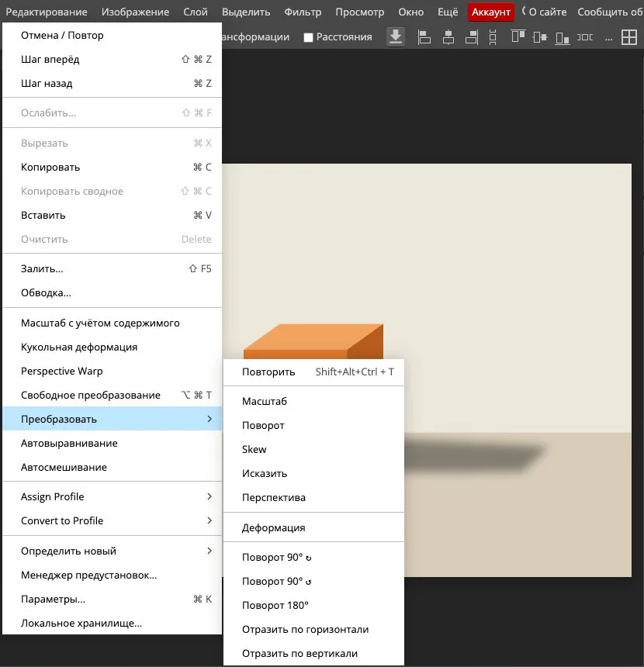Image resolution: width=644 pixels, height=667 pixels.
Task: Align layers to right edges
Action: point(472,37)
